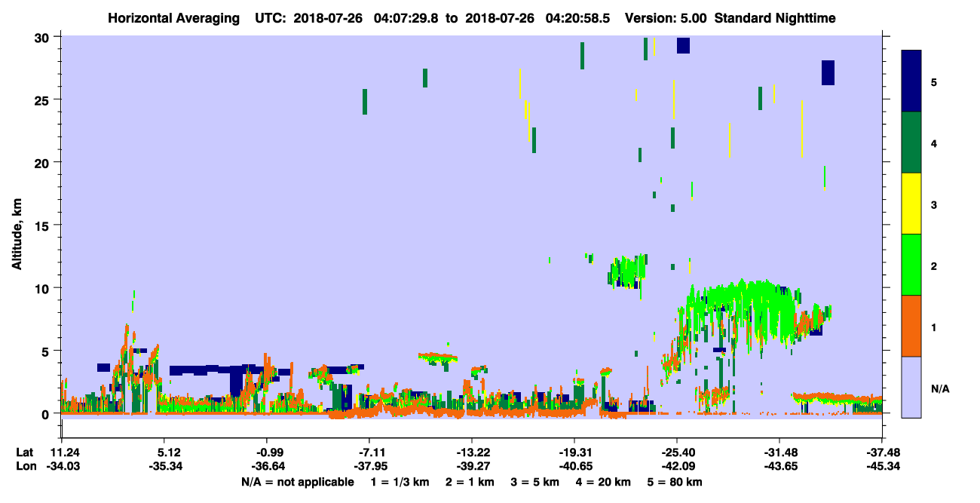Click the dark blue block at top near 30 km
Viewport: 980px width, 503px height.
coord(683,45)
